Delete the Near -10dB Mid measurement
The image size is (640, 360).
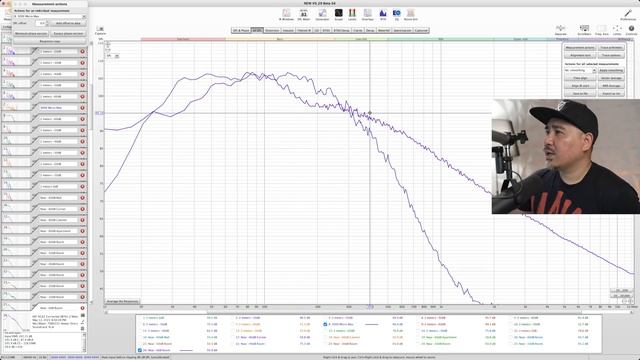tap(82, 198)
